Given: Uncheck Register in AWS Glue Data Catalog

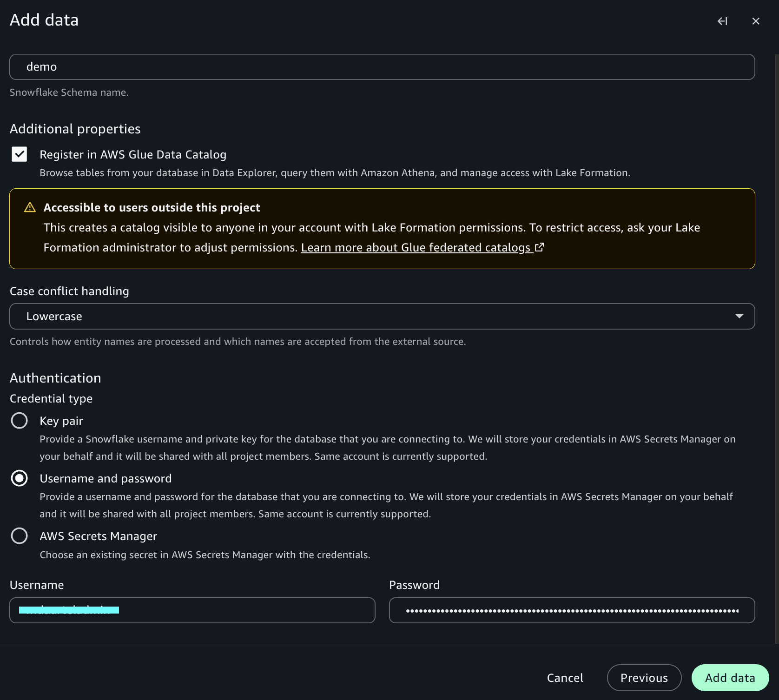Looking at the screenshot, I should [x=20, y=154].
